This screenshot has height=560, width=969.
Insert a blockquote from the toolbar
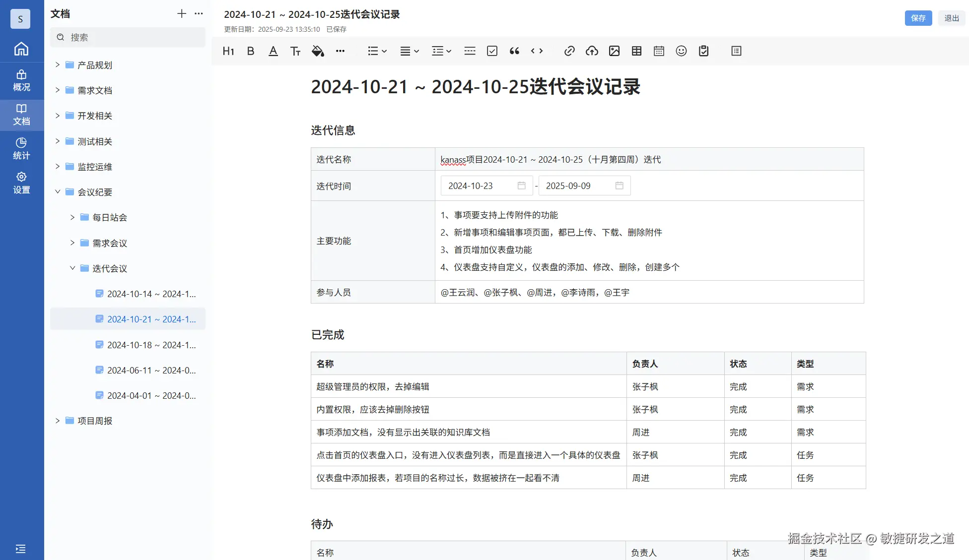(x=514, y=51)
